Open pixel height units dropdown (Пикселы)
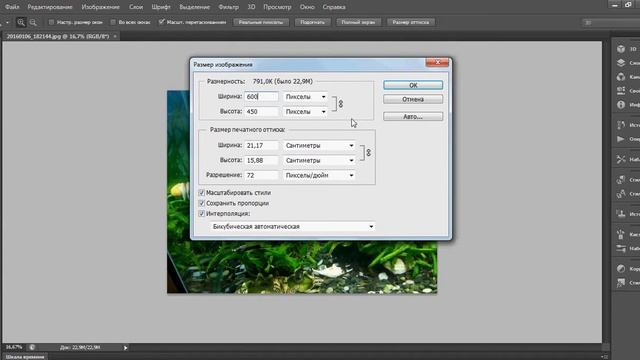The height and width of the screenshot is (360, 640). pos(305,111)
